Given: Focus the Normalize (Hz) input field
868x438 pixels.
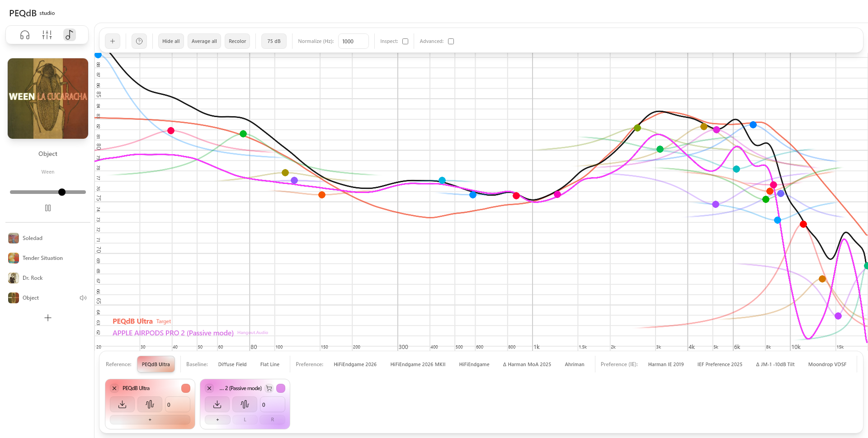Looking at the screenshot, I should (354, 41).
